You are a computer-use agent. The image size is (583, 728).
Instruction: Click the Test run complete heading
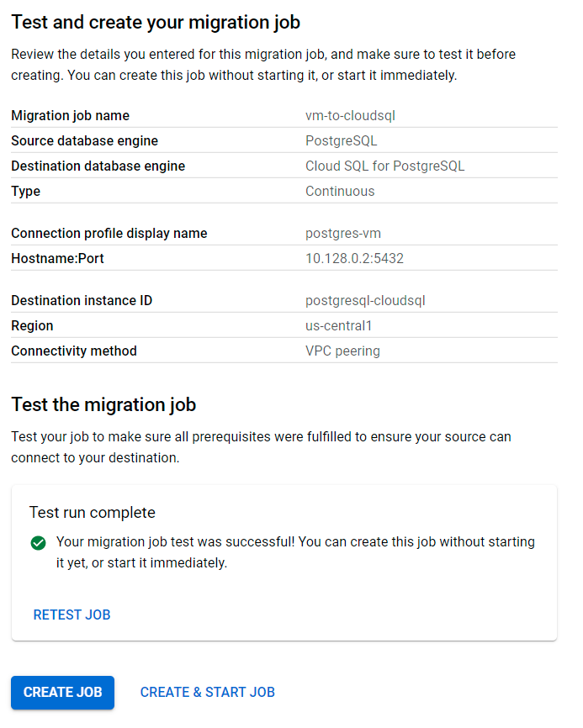click(x=93, y=512)
